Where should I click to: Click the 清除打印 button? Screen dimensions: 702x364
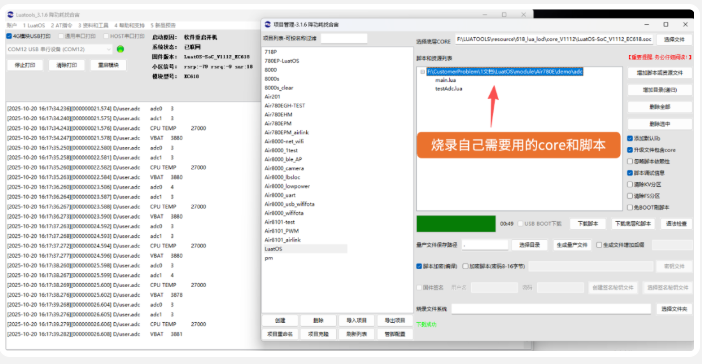pyautogui.click(x=66, y=65)
